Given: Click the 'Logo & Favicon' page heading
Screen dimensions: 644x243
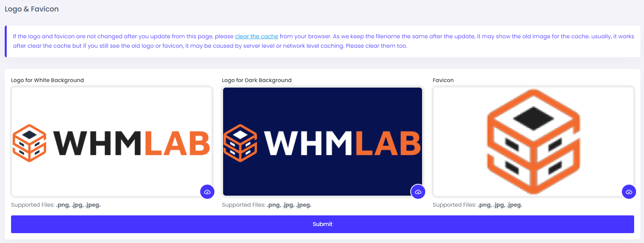Looking at the screenshot, I should tap(32, 9).
